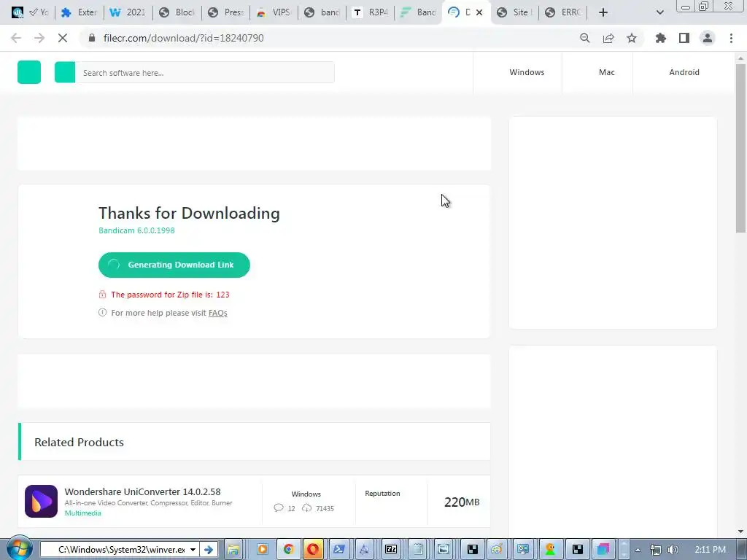This screenshot has width=747, height=560.
Task: Switch to the VIPS tab
Action: click(274, 12)
